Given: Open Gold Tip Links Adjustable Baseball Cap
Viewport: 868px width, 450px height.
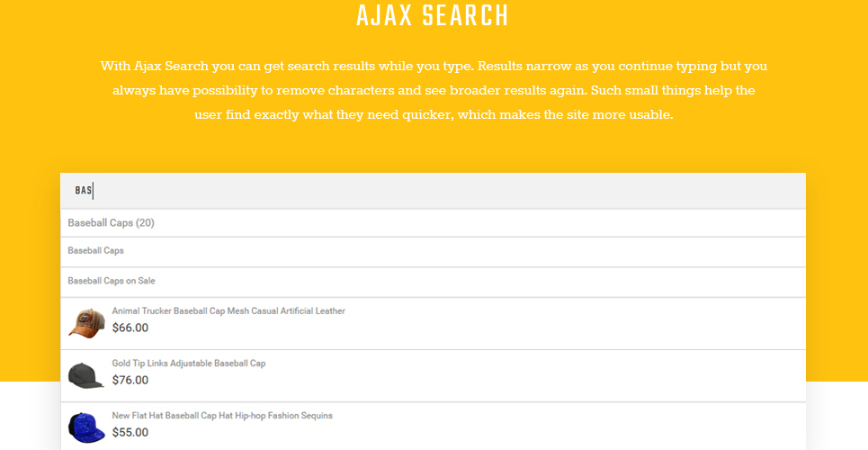Looking at the screenshot, I should pos(189,364).
